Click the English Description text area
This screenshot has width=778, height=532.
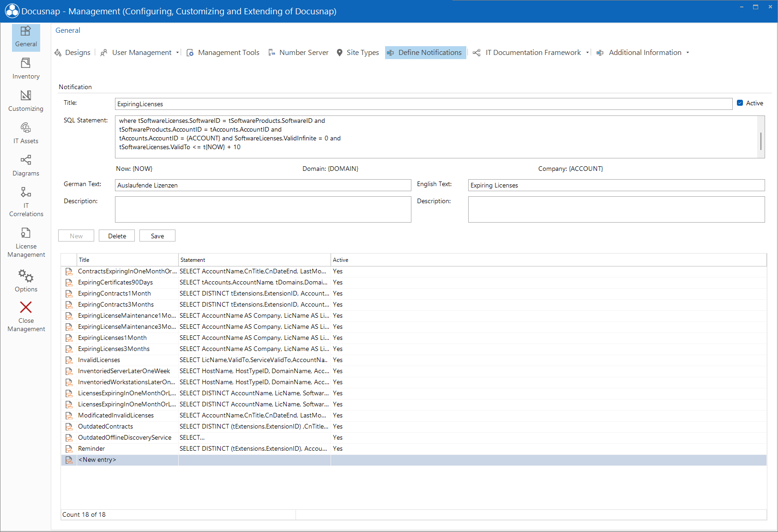pyautogui.click(x=616, y=209)
